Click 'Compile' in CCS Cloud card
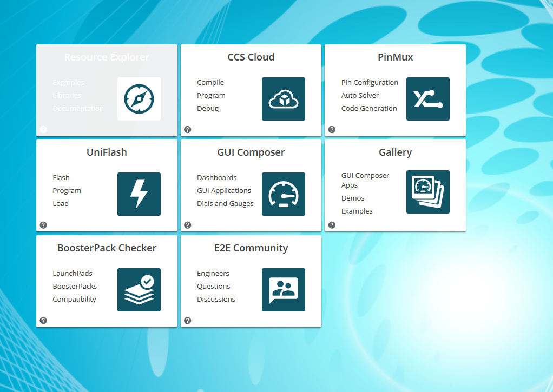 click(x=210, y=83)
